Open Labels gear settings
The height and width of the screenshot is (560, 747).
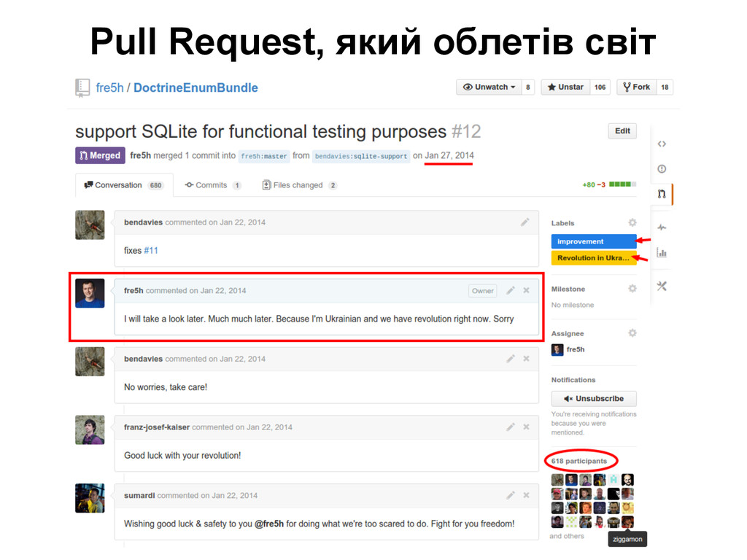tap(632, 222)
